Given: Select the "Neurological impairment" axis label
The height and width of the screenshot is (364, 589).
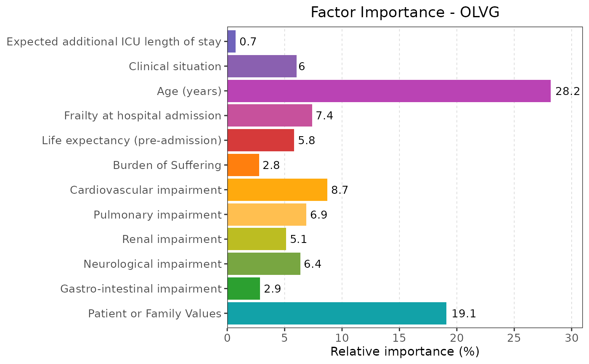Looking at the screenshot, I should (152, 264).
